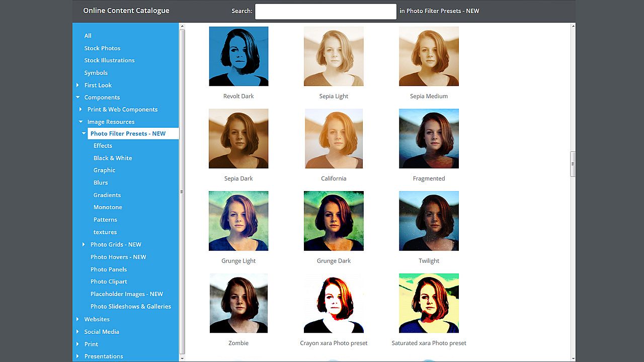
Task: Open the textures subcategory
Action: (x=105, y=232)
